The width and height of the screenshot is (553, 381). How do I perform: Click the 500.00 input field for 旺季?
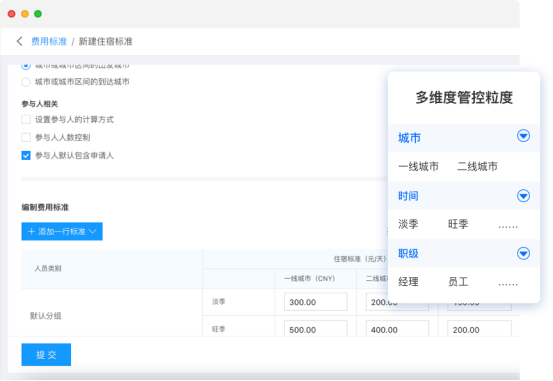[x=316, y=329]
